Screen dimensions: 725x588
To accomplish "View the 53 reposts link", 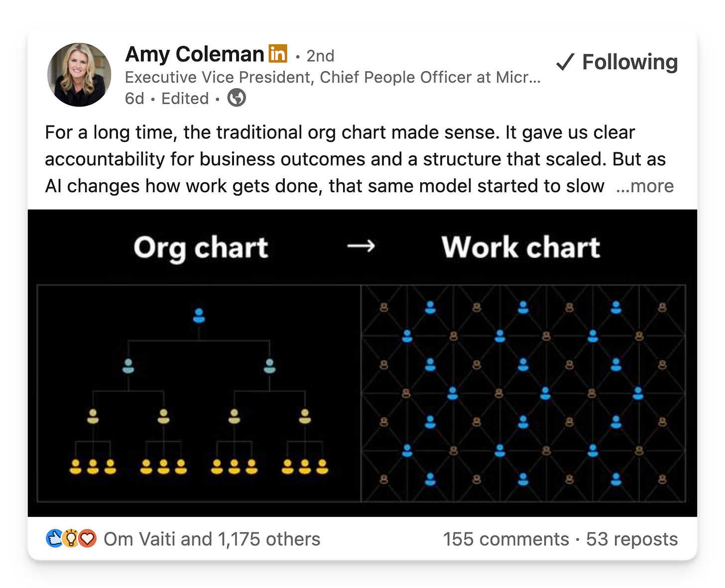I will point(632,539).
